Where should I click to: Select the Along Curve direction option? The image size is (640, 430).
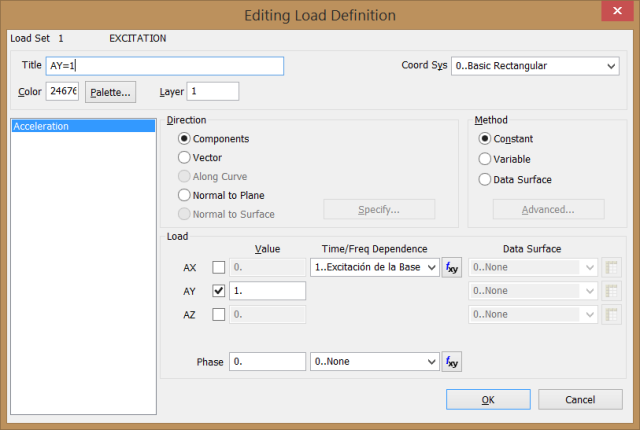click(x=213, y=176)
